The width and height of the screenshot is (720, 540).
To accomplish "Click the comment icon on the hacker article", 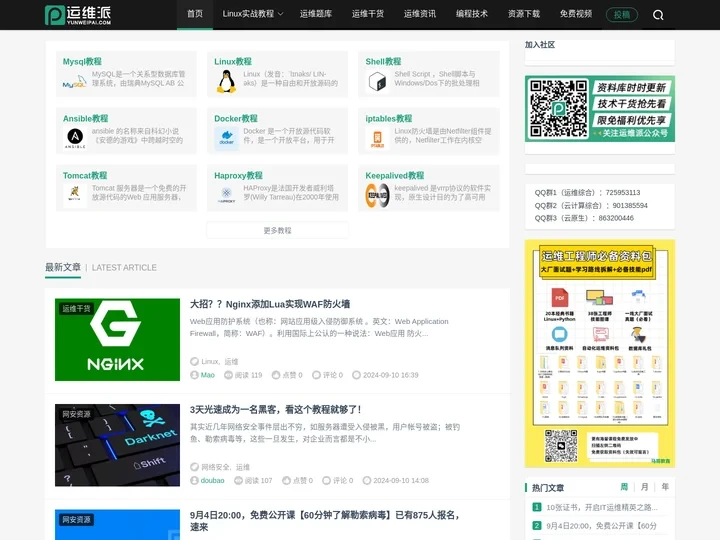I will 326,481.
